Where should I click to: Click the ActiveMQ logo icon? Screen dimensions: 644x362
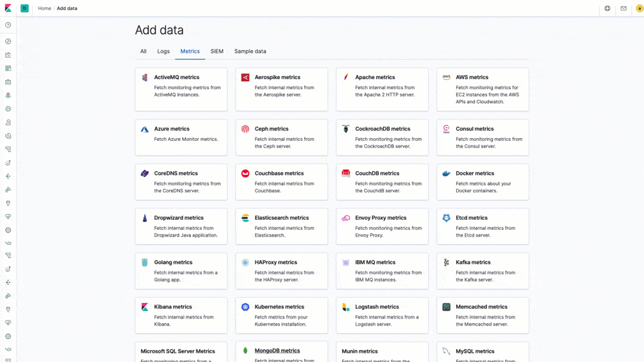(145, 77)
